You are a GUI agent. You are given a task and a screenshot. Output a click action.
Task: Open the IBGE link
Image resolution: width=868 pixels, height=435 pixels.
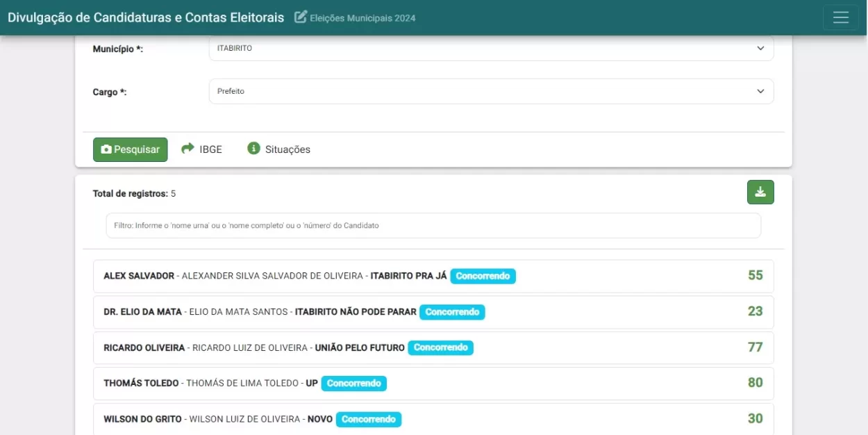point(210,149)
